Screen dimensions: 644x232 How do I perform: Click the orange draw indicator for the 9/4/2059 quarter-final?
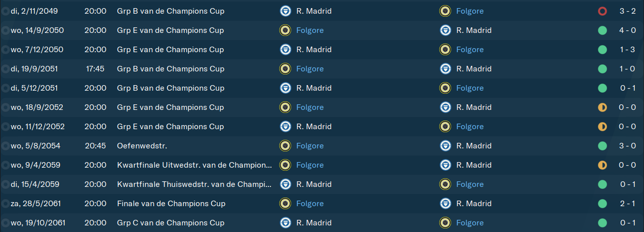pyautogui.click(x=602, y=165)
